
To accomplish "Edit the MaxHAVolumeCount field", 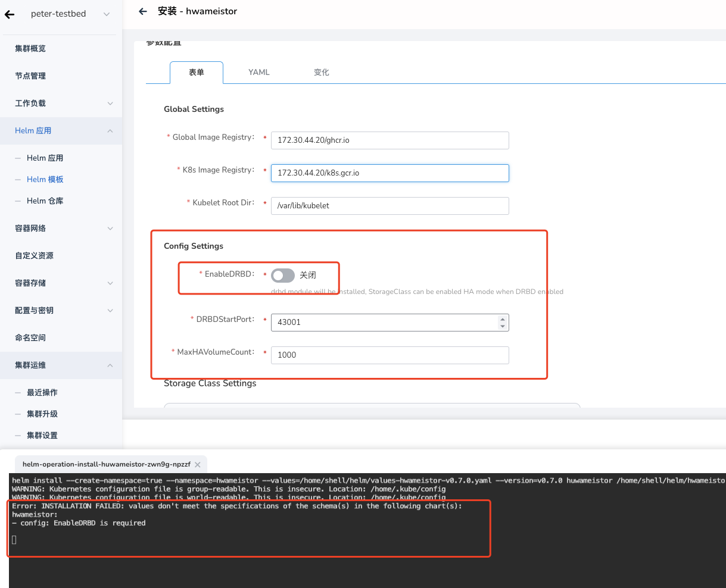I will [390, 355].
